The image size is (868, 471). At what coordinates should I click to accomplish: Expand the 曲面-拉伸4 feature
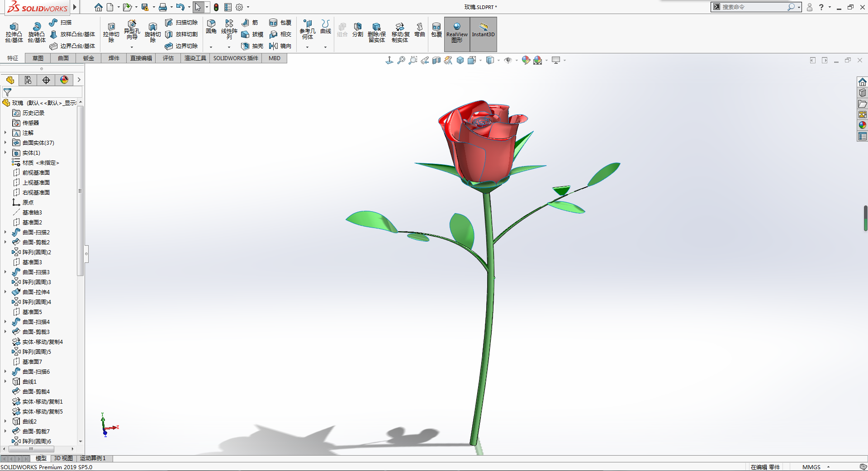tap(5, 292)
